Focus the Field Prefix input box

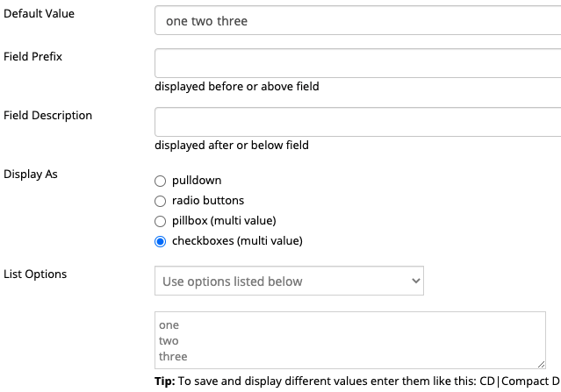pyautogui.click(x=357, y=63)
